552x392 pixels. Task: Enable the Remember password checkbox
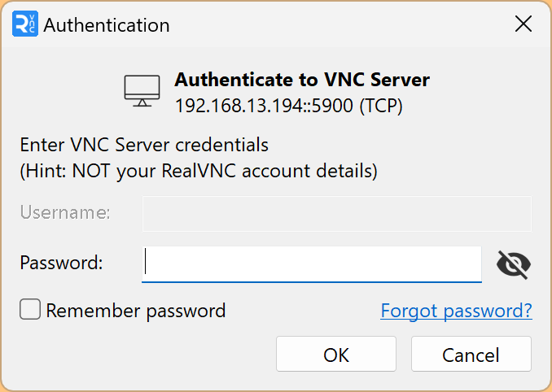(30, 310)
